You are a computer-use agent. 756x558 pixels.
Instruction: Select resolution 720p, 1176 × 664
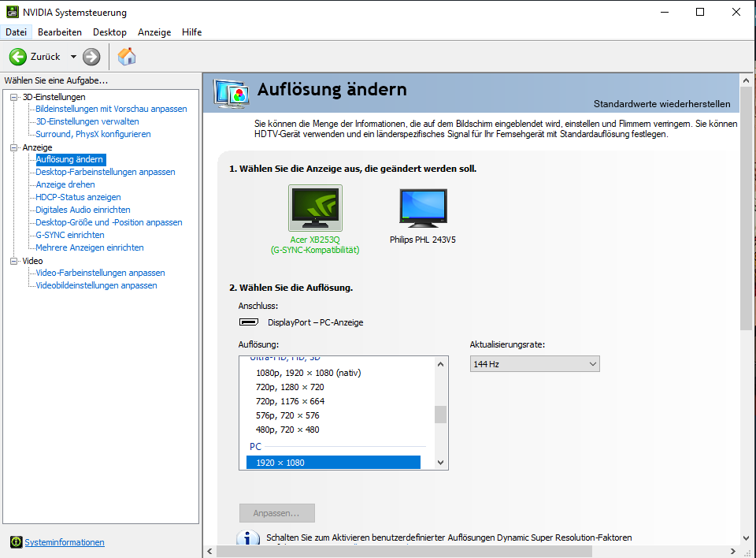click(291, 401)
